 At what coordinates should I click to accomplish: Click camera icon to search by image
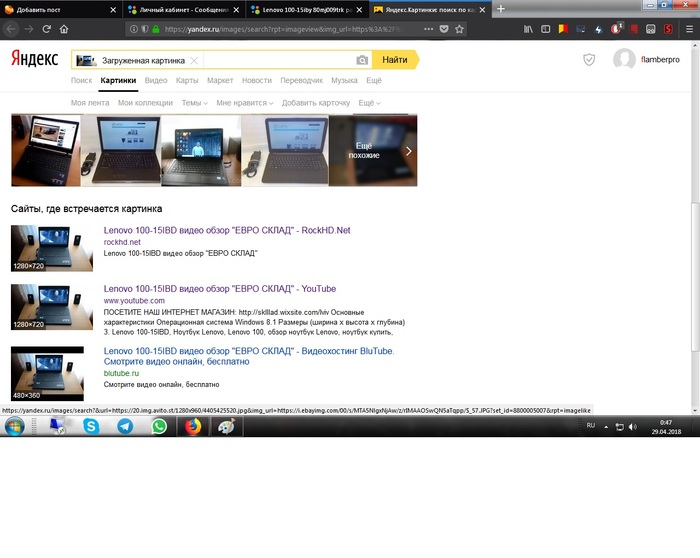(x=362, y=60)
